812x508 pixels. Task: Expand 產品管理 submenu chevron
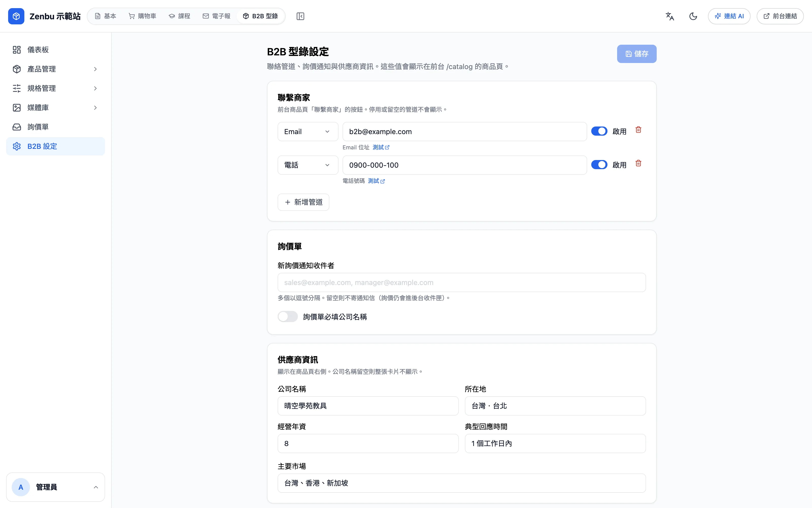pos(95,69)
